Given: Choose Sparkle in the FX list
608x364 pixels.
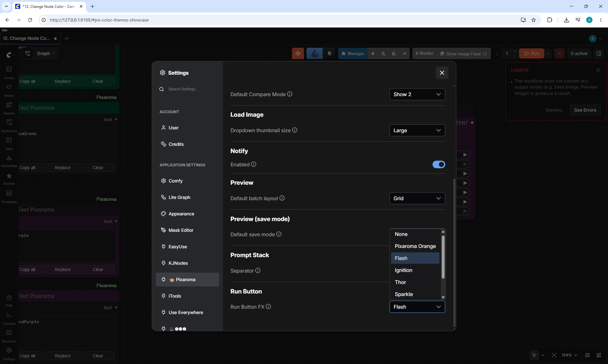Looking at the screenshot, I should (x=415, y=294).
